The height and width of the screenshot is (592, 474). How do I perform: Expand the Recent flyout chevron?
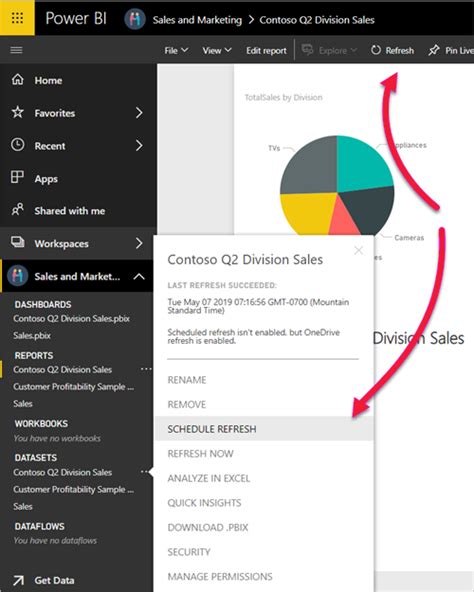[139, 145]
